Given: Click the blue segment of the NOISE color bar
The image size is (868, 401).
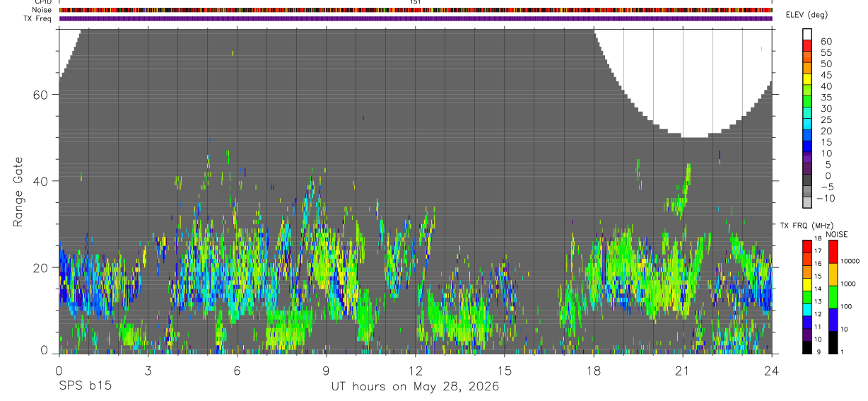Looking at the screenshot, I should click(x=833, y=320).
